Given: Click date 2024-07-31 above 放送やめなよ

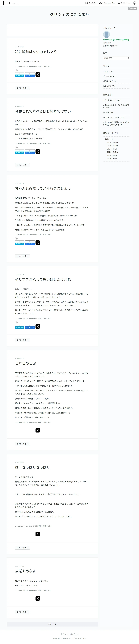Looking at the screenshot, I should pos(19,566).
